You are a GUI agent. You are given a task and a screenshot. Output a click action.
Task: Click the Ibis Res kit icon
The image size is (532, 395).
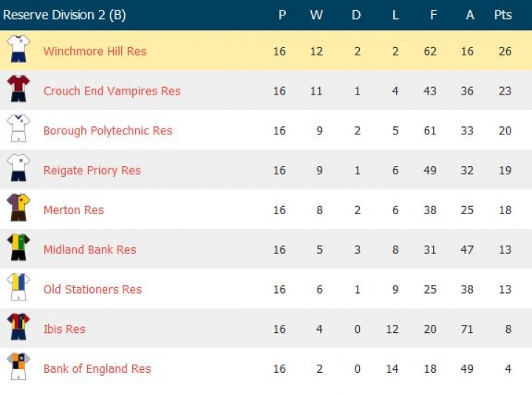coord(18,327)
